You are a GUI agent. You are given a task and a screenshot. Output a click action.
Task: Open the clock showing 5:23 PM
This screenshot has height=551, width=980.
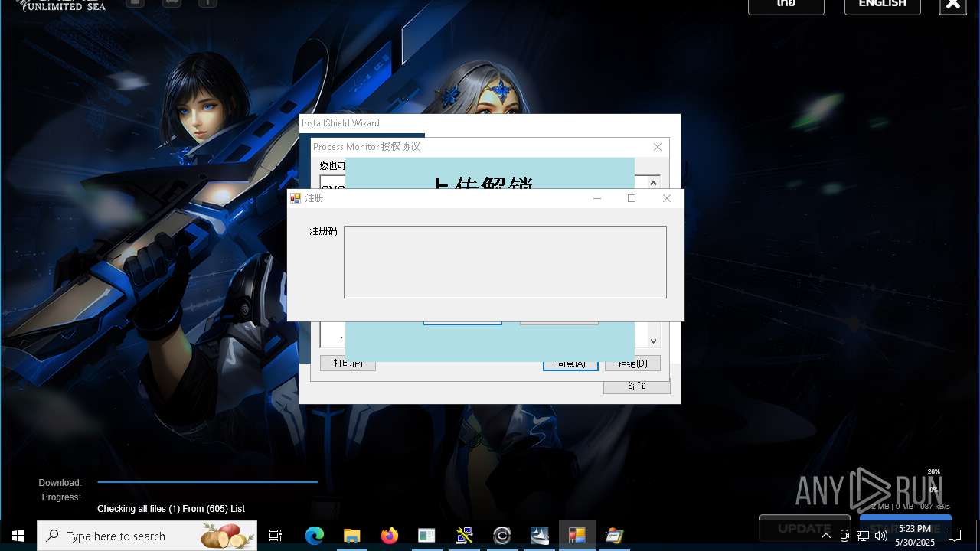[915, 536]
